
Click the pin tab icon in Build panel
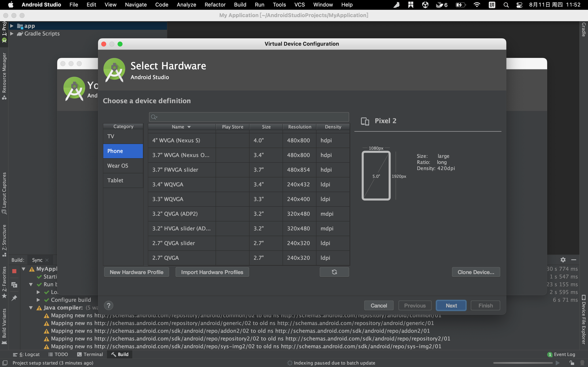tap(14, 298)
